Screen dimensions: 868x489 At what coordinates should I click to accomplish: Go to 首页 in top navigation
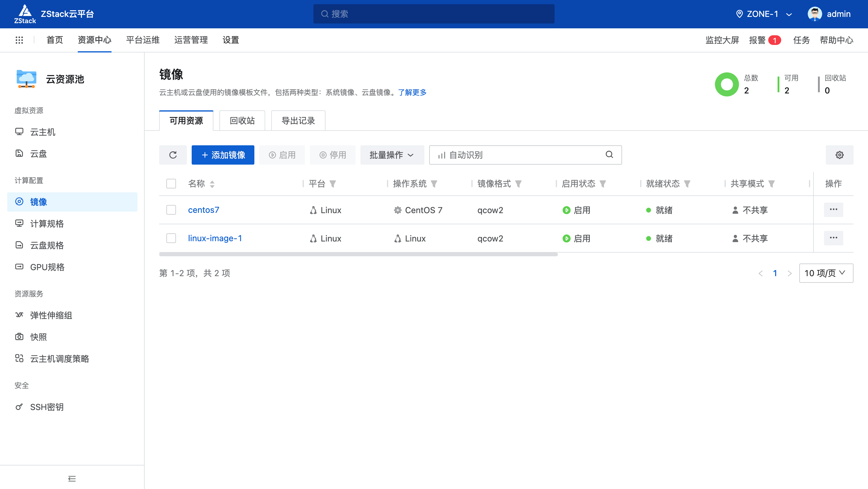point(55,40)
